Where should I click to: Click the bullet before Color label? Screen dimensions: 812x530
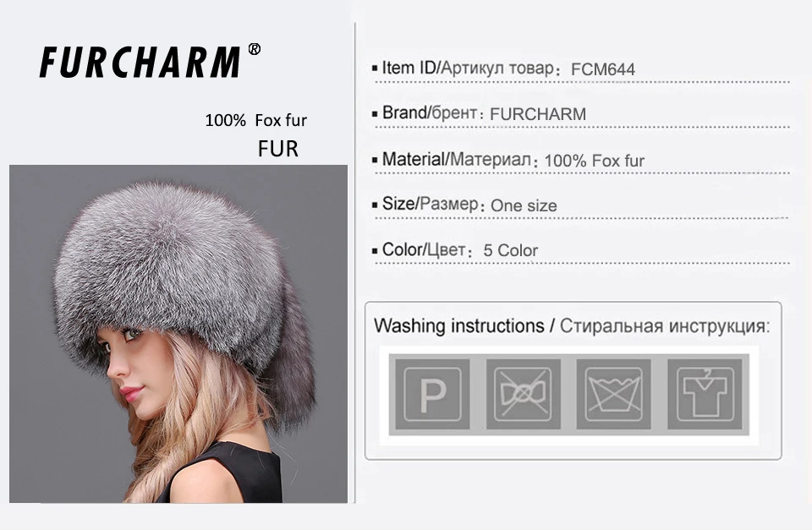pos(375,251)
